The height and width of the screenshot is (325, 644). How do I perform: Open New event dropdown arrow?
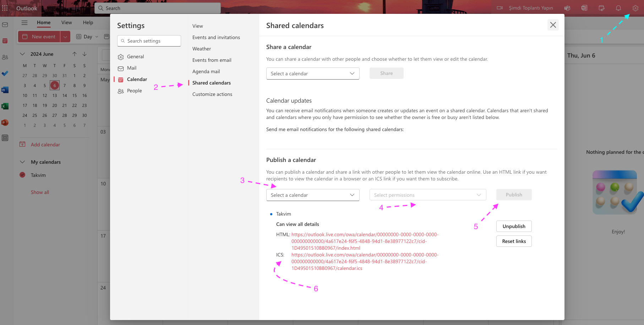click(x=65, y=37)
